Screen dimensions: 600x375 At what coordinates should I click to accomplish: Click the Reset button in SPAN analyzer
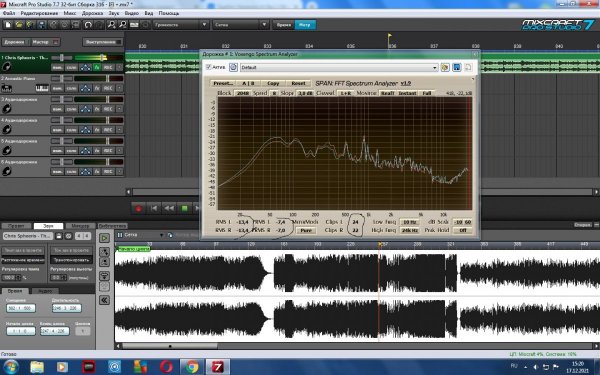pyautogui.click(x=298, y=83)
